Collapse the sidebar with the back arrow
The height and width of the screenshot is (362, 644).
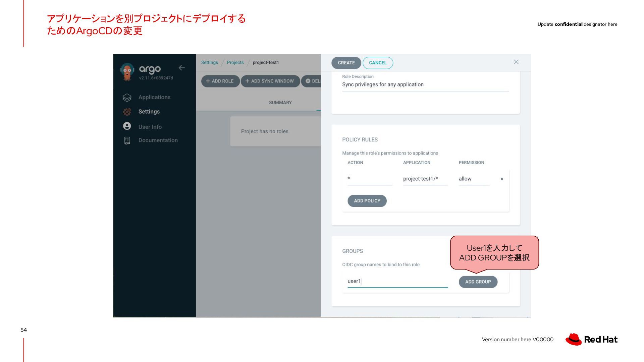[x=182, y=68]
